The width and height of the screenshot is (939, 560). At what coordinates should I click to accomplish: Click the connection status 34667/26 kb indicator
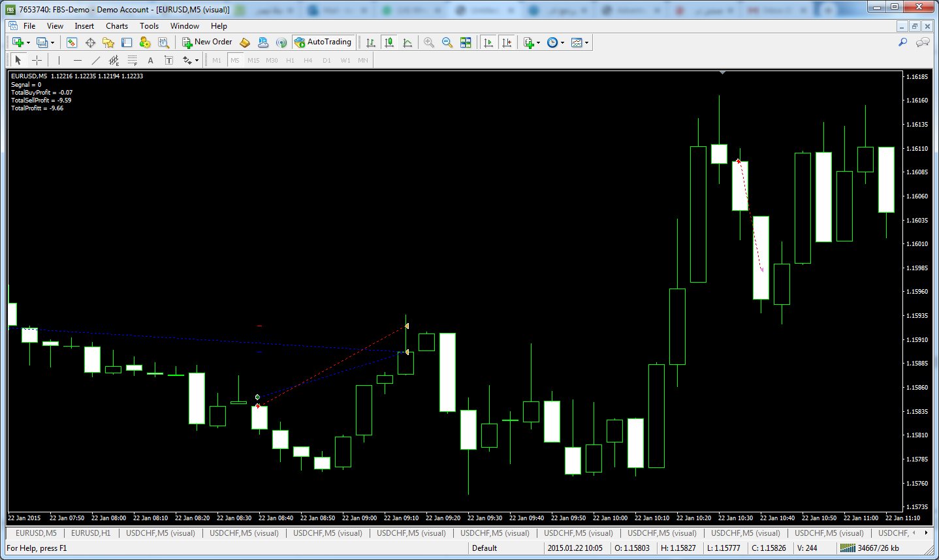click(870, 548)
